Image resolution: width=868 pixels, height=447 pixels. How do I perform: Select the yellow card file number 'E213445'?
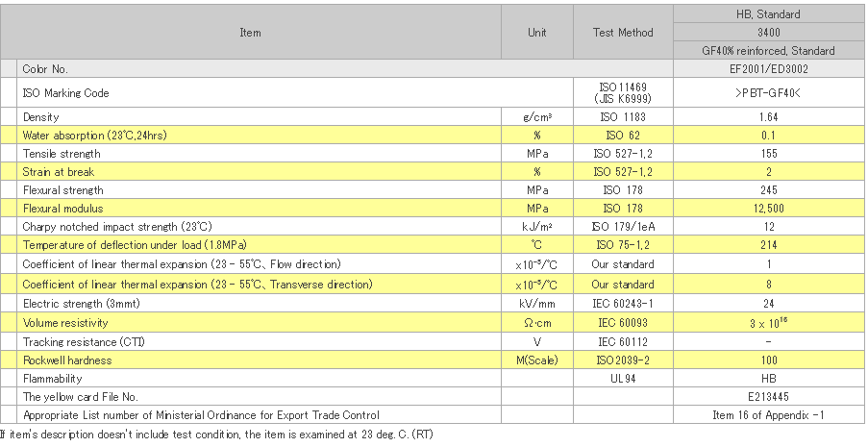(768, 397)
